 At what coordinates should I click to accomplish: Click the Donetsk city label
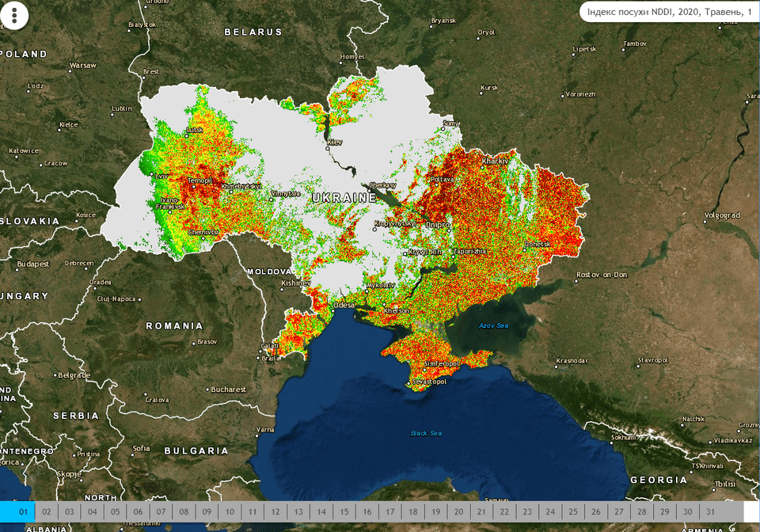(x=537, y=244)
